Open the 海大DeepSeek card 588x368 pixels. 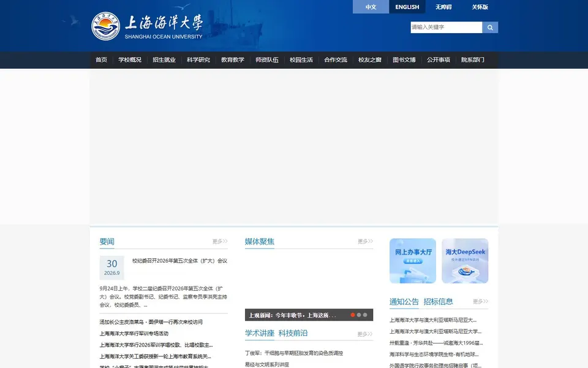pyautogui.click(x=465, y=261)
